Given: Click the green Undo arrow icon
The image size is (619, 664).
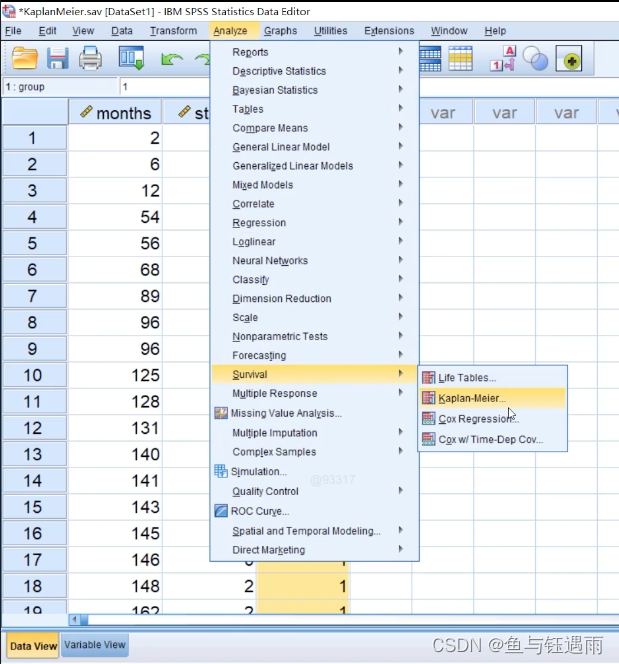Looking at the screenshot, I should click(171, 59).
